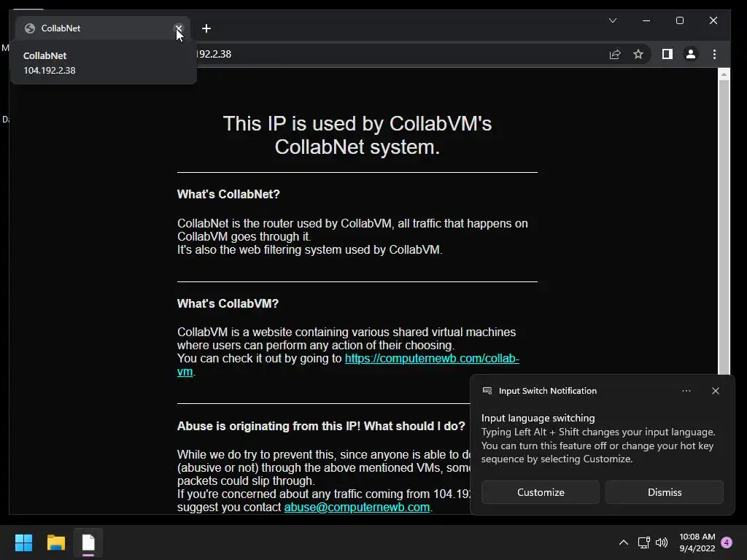
Task: Show hidden system tray icons
Action: point(623,542)
